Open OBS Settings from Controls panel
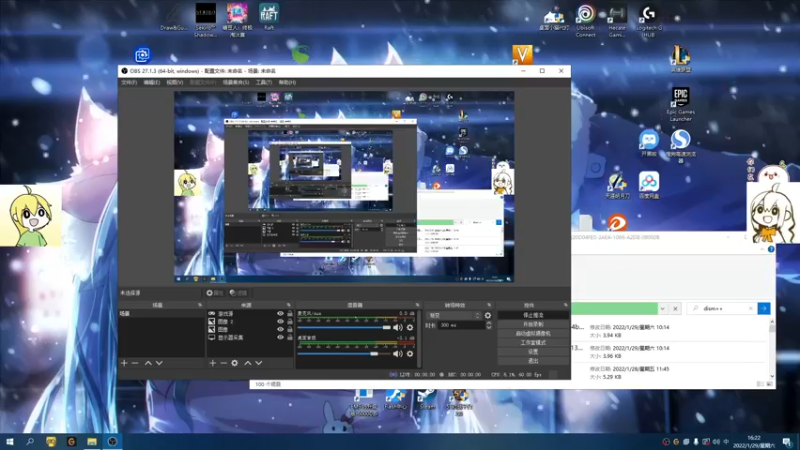800x450 pixels. click(x=533, y=352)
